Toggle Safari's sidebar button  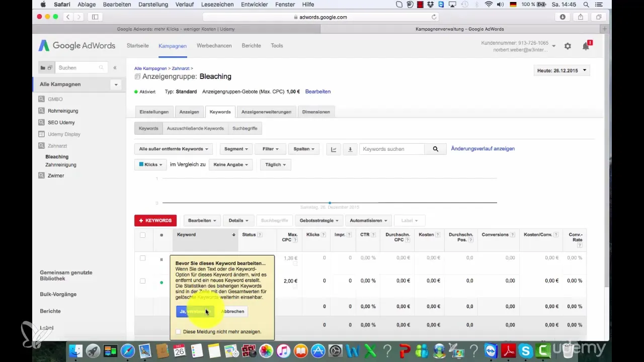click(95, 17)
